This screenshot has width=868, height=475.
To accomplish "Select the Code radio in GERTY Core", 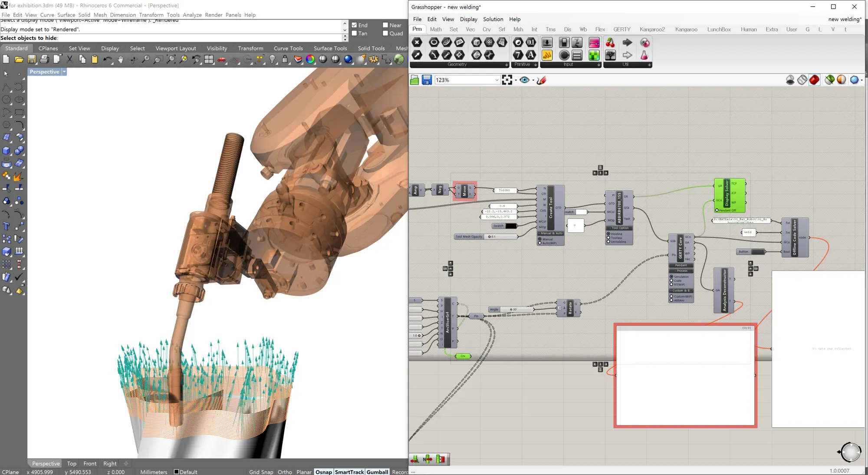I will (x=671, y=280).
